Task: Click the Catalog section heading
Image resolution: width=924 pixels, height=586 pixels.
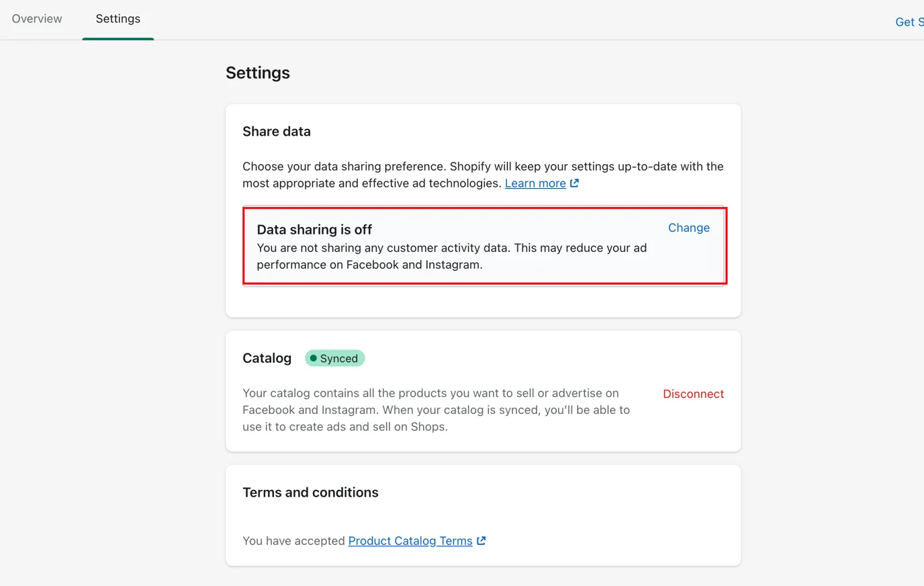Action: (267, 358)
